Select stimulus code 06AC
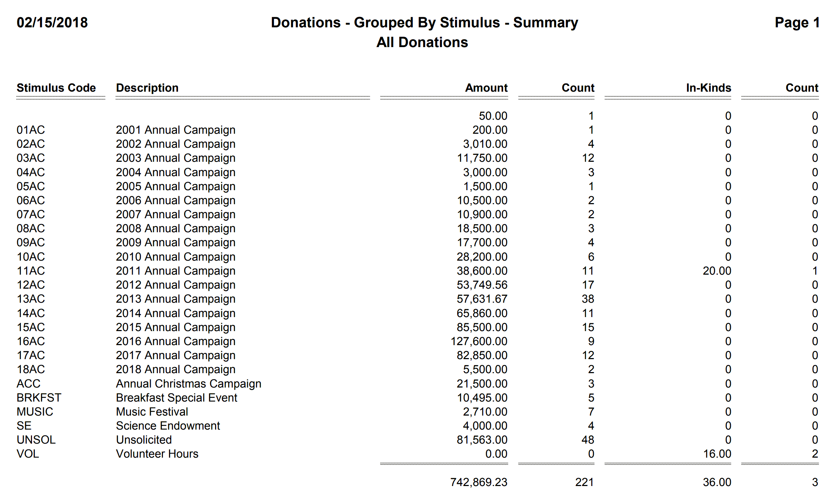This screenshot has height=504, width=838. 31,200
